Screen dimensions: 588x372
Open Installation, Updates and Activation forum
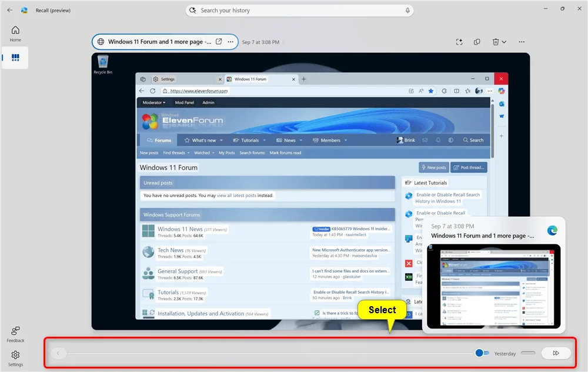(x=201, y=314)
